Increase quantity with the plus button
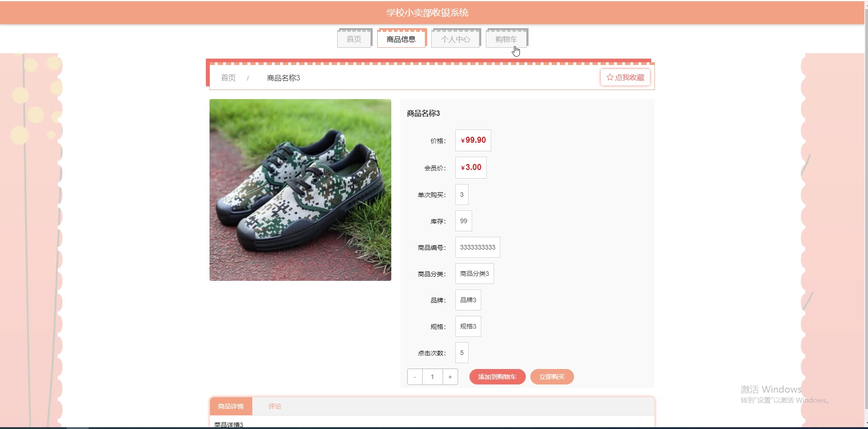This screenshot has width=868, height=429. pyautogui.click(x=450, y=377)
